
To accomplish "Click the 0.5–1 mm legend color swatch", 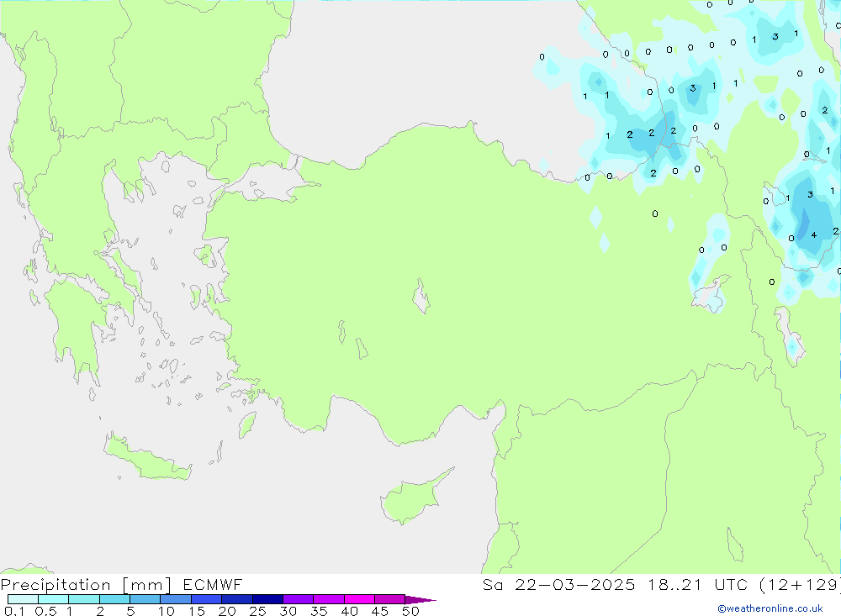I will point(53,599).
